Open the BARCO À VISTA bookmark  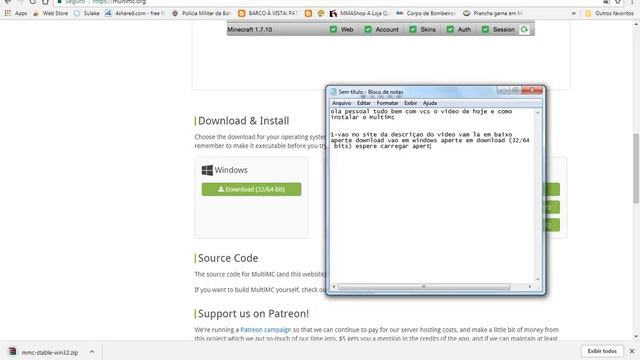coord(268,13)
